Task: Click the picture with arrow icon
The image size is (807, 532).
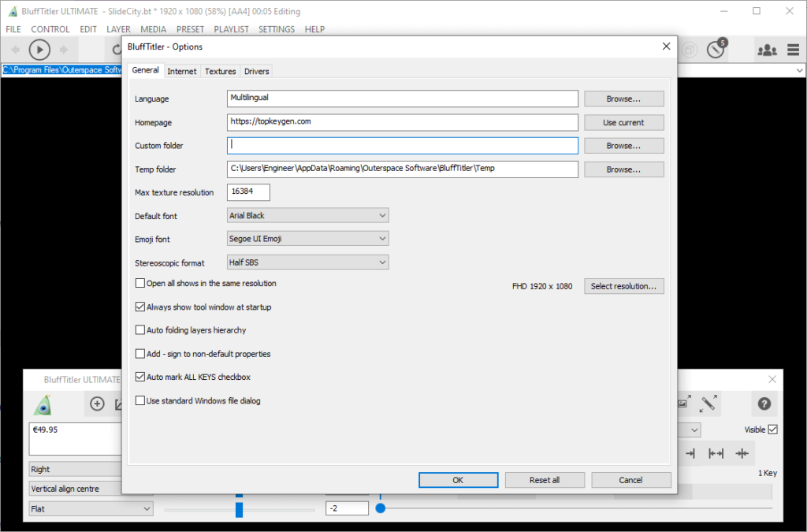Action: pyautogui.click(x=684, y=402)
